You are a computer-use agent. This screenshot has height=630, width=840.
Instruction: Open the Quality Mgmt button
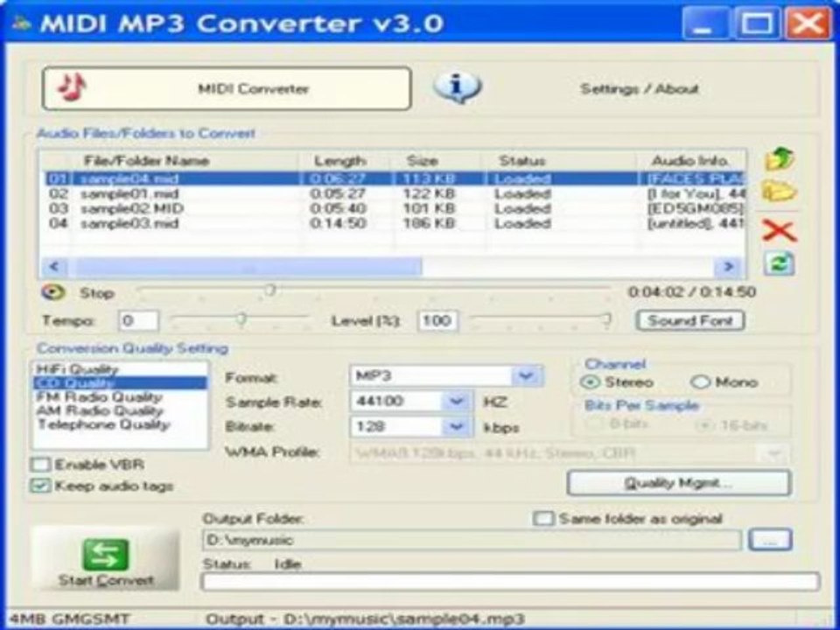point(678,483)
